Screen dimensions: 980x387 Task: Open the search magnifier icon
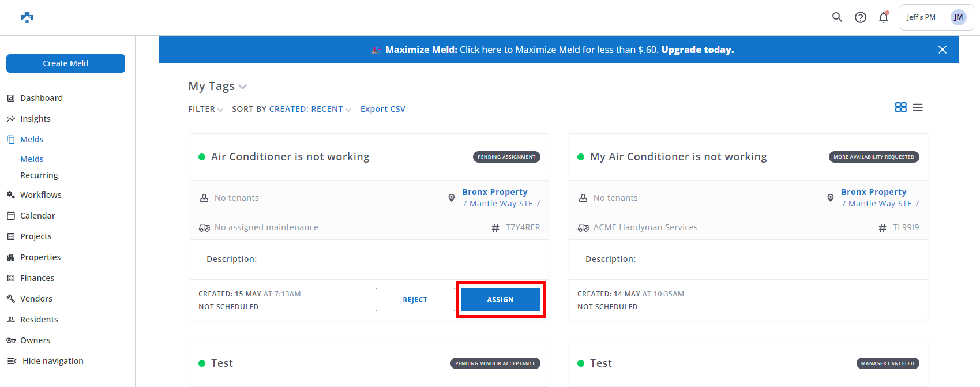click(x=837, y=17)
